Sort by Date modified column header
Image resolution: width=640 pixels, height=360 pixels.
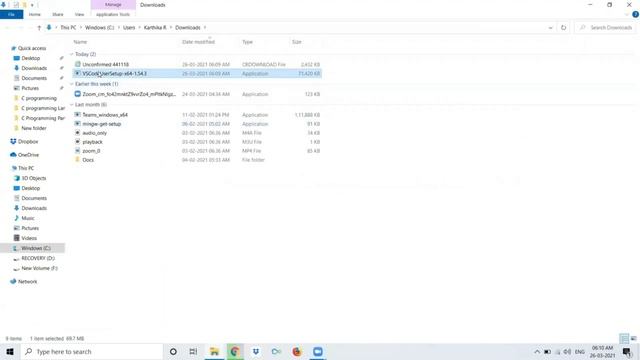click(198, 42)
